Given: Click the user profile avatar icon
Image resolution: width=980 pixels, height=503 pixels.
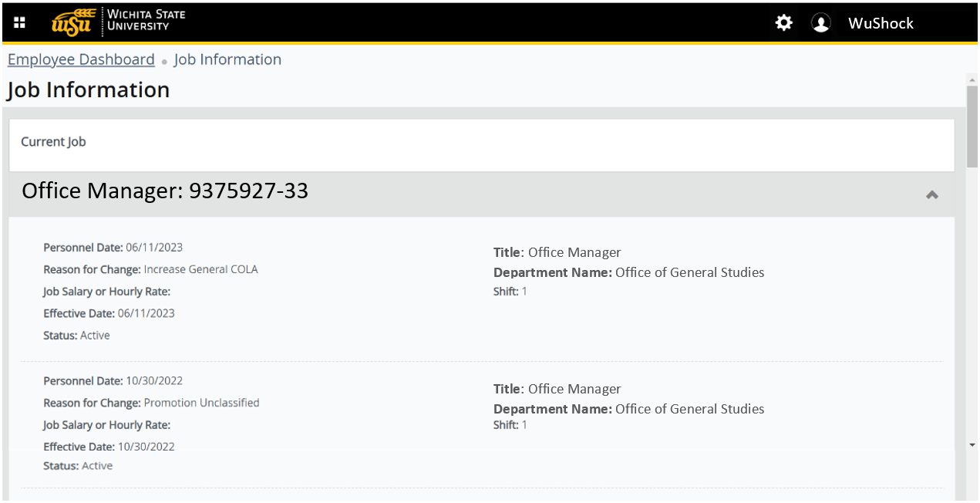Looking at the screenshot, I should click(x=821, y=23).
